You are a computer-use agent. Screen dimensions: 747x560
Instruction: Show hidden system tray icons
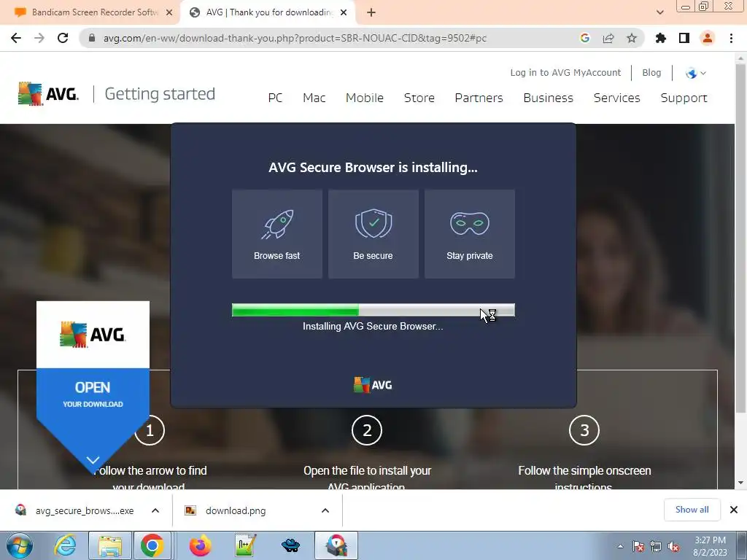[x=620, y=547]
